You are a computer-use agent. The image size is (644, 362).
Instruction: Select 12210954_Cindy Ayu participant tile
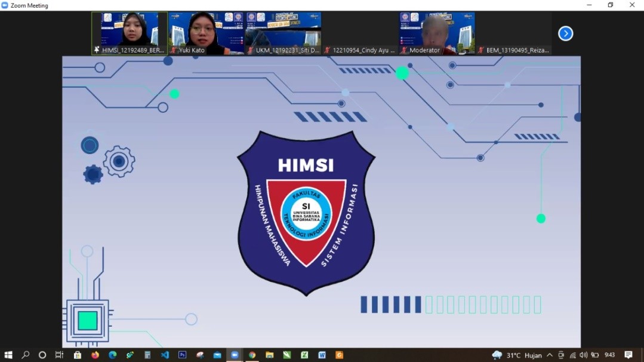coord(360,33)
